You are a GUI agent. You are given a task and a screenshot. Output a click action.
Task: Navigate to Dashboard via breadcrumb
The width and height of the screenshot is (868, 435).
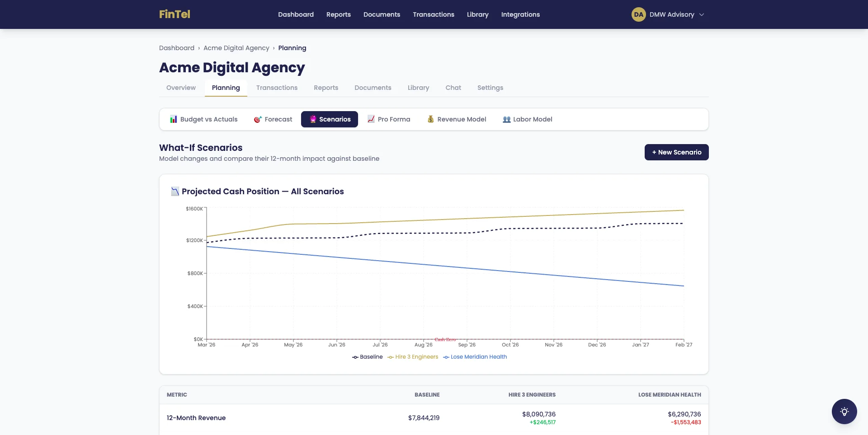pos(176,48)
